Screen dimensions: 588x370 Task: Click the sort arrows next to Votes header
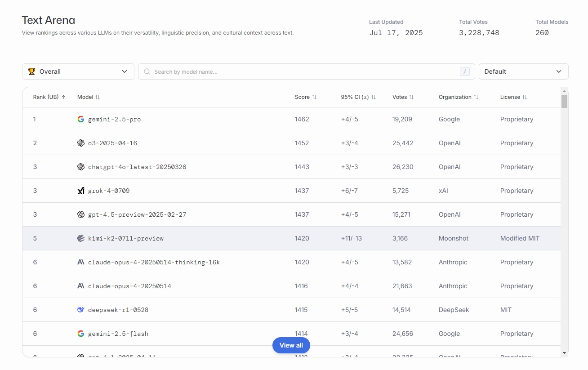(x=411, y=97)
